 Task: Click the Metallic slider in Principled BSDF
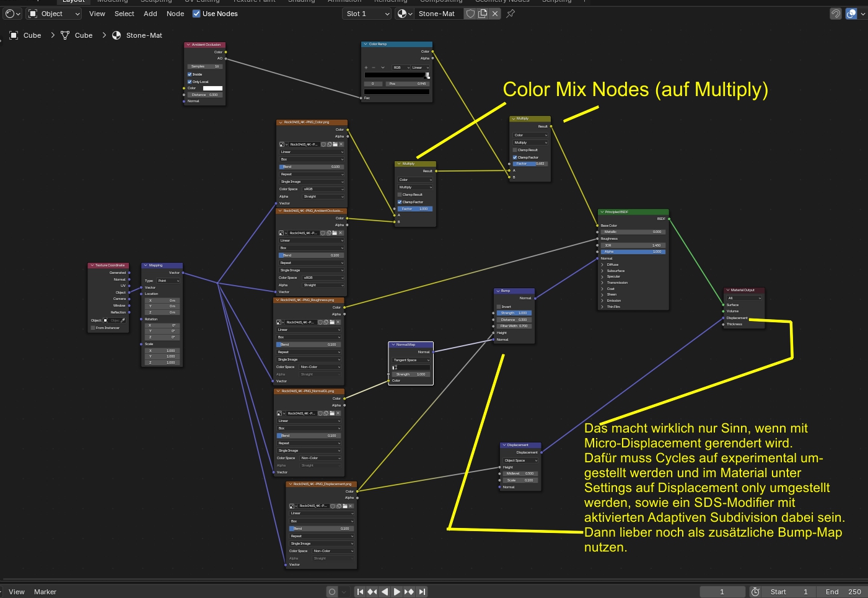pos(633,232)
